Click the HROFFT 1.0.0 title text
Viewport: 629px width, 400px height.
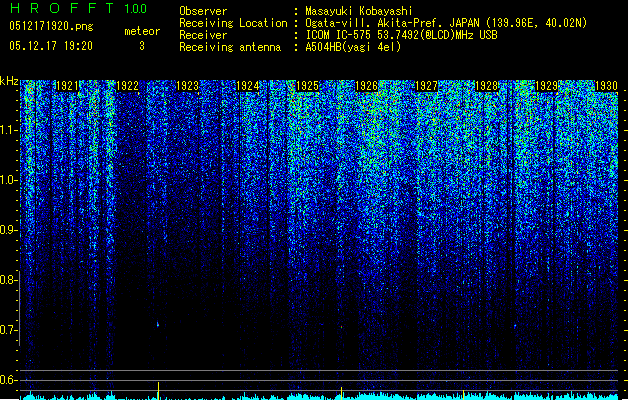(78, 8)
